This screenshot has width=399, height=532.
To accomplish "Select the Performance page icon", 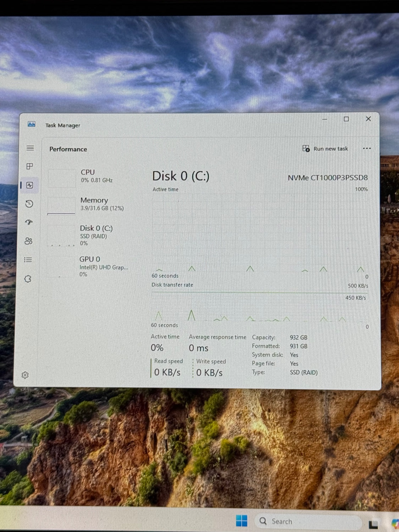I will [30, 185].
